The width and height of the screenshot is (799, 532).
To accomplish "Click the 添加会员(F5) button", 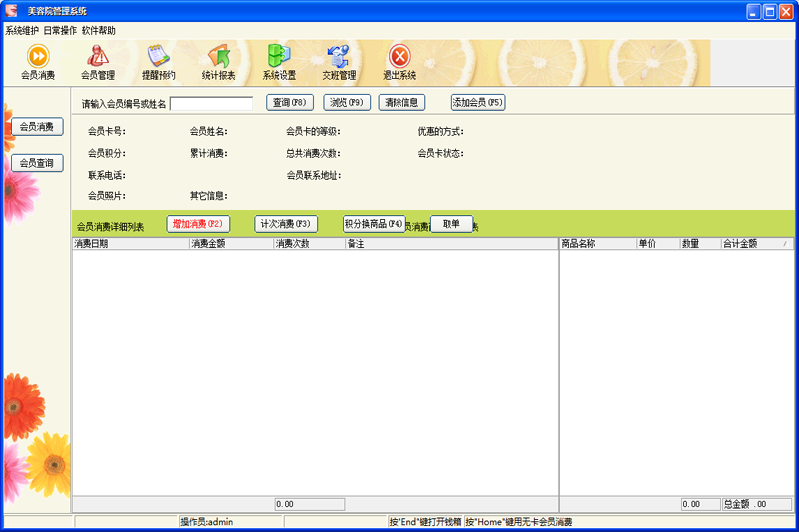I will tap(478, 103).
